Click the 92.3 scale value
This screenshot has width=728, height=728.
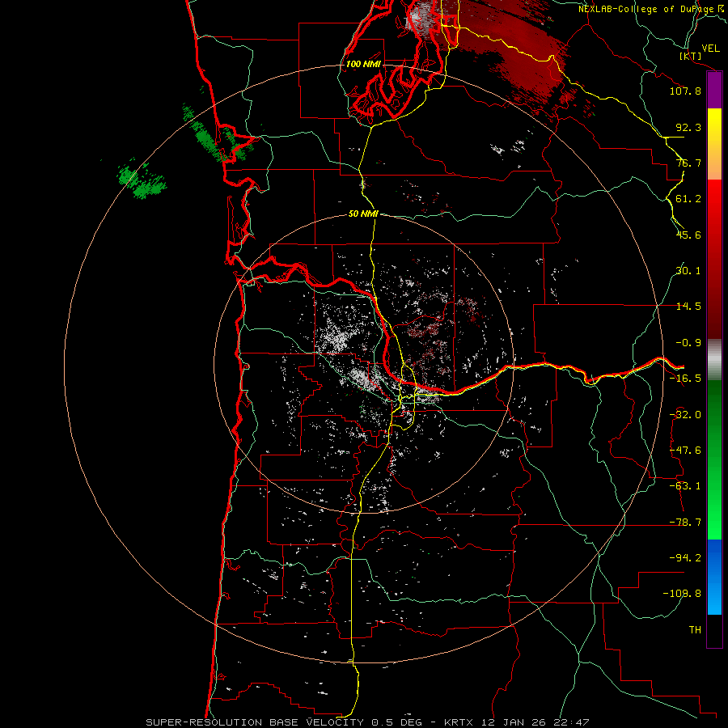point(688,127)
